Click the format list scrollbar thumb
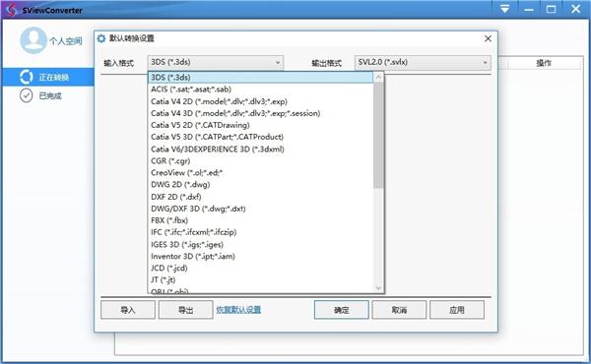 378,135
